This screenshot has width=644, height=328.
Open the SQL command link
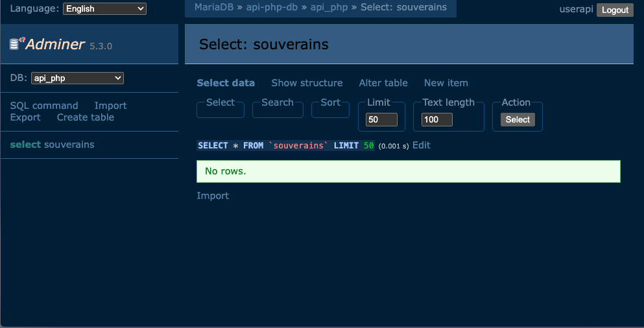[44, 106]
